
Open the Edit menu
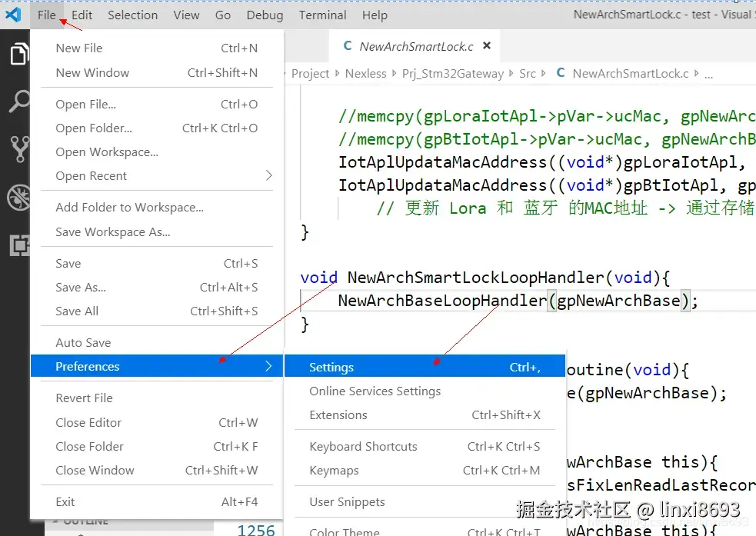pyautogui.click(x=82, y=15)
